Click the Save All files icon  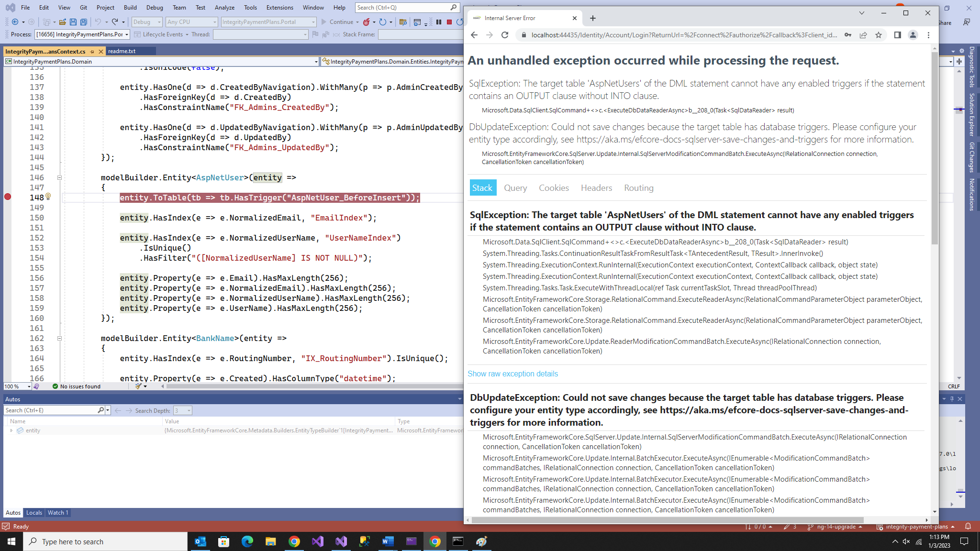click(84, 22)
